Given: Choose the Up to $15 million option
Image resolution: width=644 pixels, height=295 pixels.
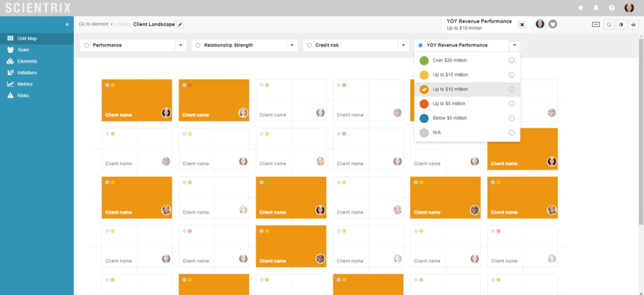Looking at the screenshot, I should [467, 75].
